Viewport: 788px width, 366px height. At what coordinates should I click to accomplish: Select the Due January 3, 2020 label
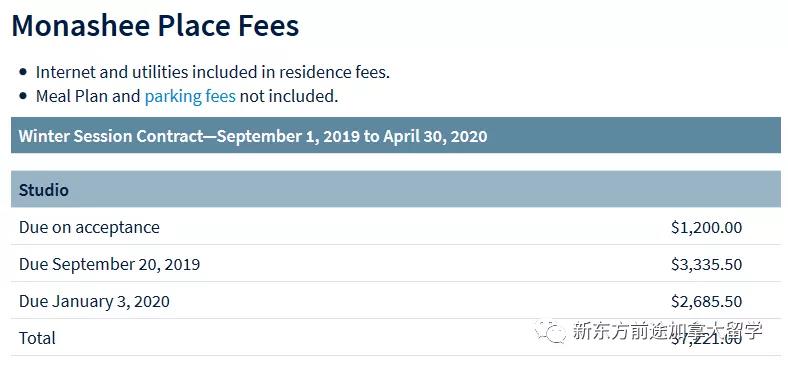click(94, 301)
